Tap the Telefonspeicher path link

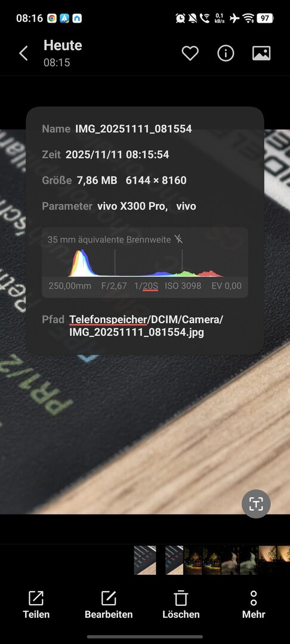coord(108,320)
